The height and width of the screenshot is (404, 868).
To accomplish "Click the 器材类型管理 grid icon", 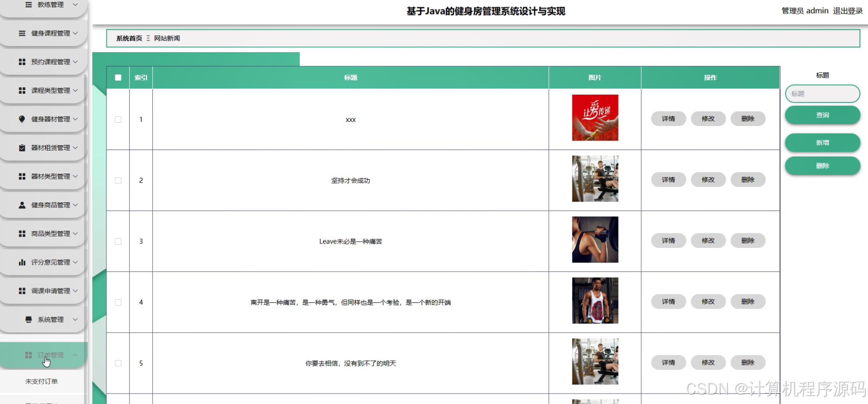I will click(22, 176).
